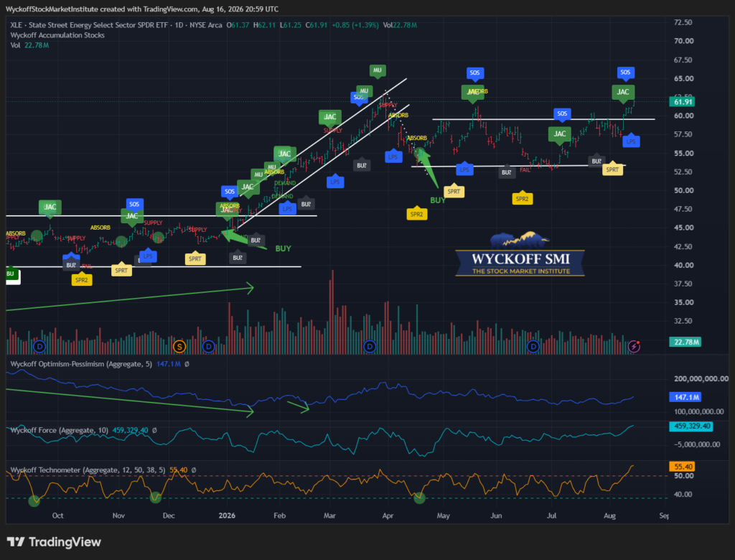Click the Ø symbol beside the Optimism-Pessimism value
Viewport: 735px width, 560px height.
pos(187,364)
